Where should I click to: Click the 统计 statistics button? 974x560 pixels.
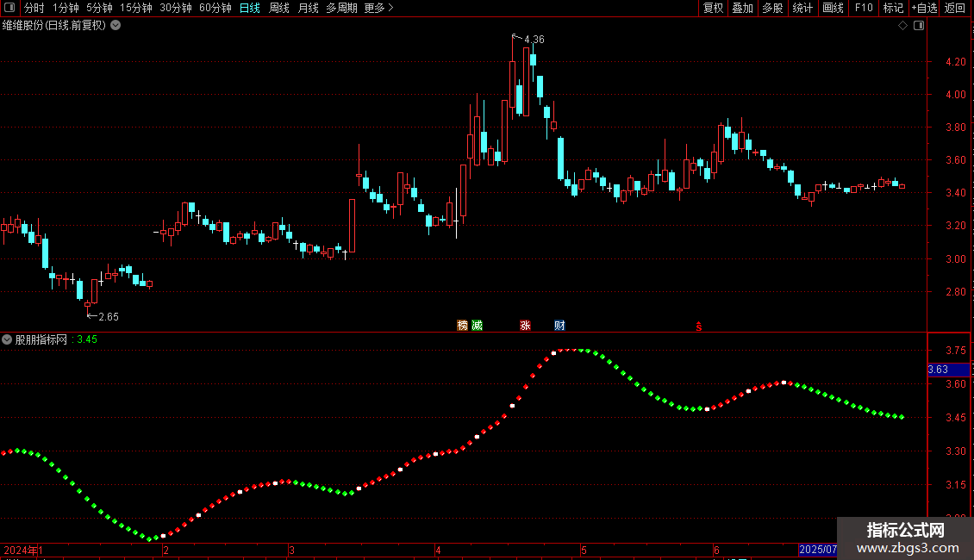(802, 8)
